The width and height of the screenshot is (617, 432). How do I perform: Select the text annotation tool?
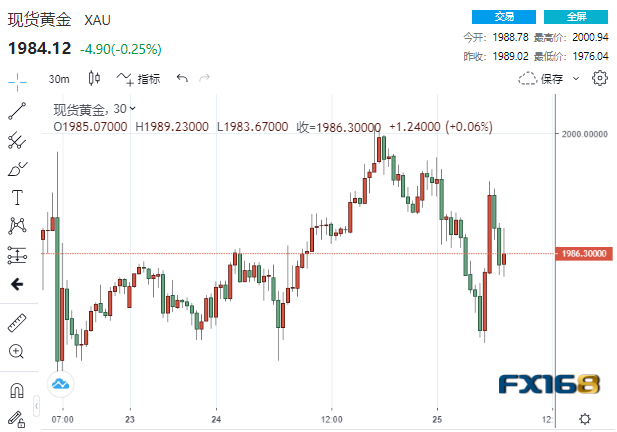tap(17, 196)
